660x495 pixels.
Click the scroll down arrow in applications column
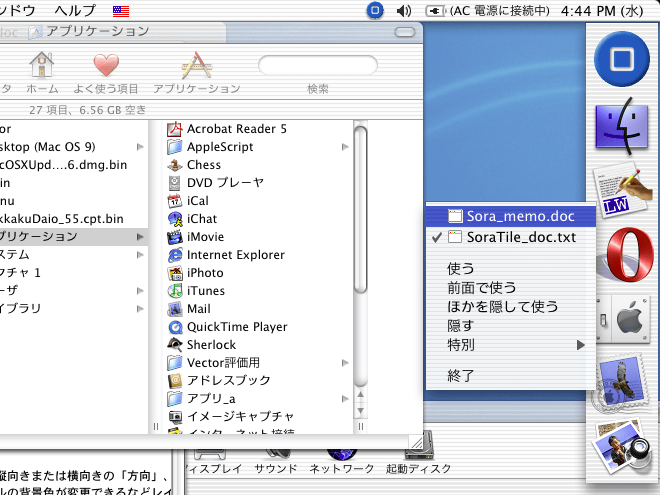click(360, 411)
